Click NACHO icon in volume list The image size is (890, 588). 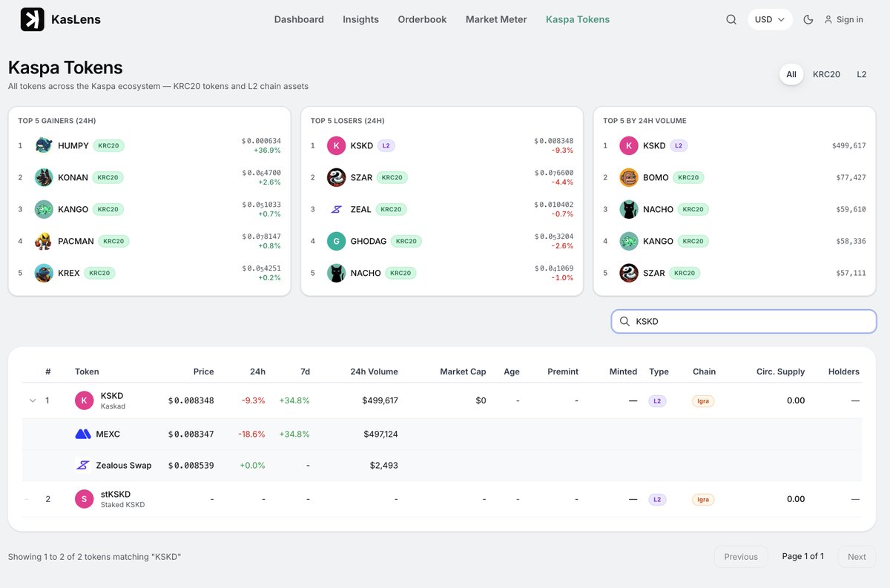point(629,209)
